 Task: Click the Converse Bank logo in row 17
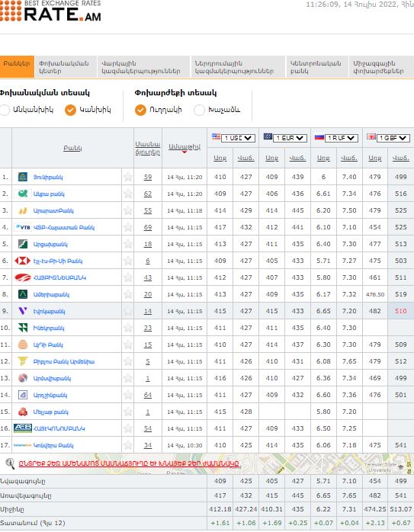(x=23, y=445)
